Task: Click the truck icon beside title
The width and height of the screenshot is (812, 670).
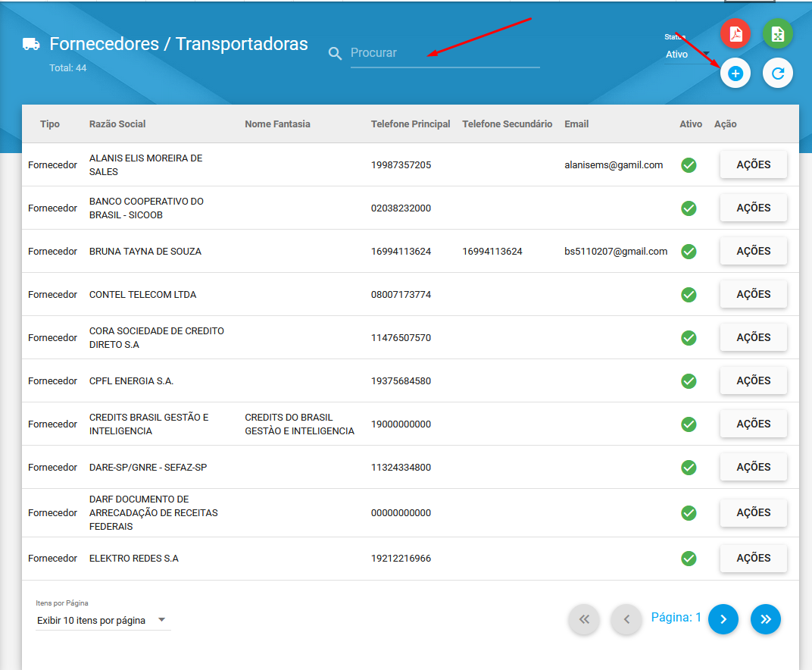Action: coord(31,45)
